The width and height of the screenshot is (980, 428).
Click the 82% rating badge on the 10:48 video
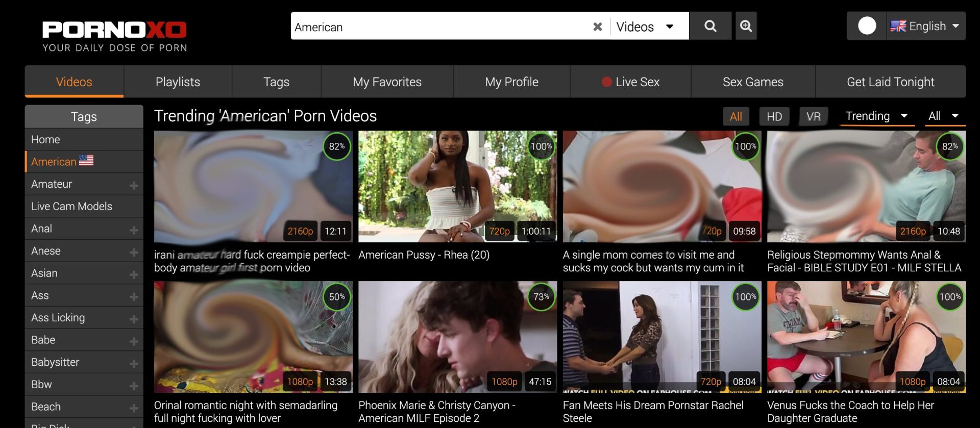[x=950, y=146]
